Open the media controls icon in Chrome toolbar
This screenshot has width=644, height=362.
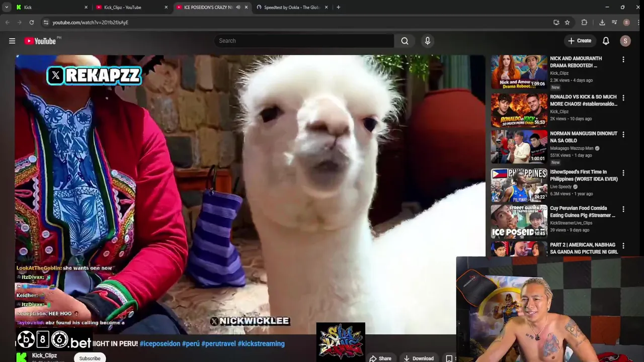(614, 22)
